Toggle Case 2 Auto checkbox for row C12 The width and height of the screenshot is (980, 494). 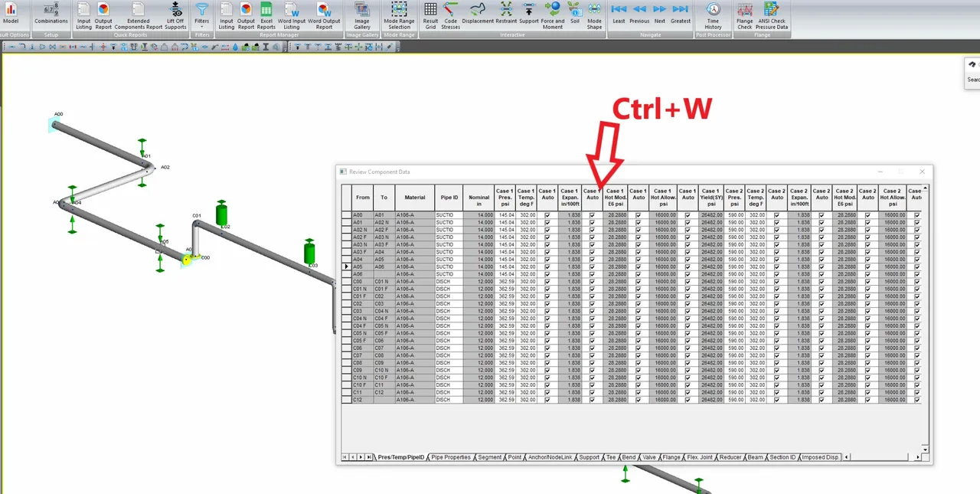point(776,400)
